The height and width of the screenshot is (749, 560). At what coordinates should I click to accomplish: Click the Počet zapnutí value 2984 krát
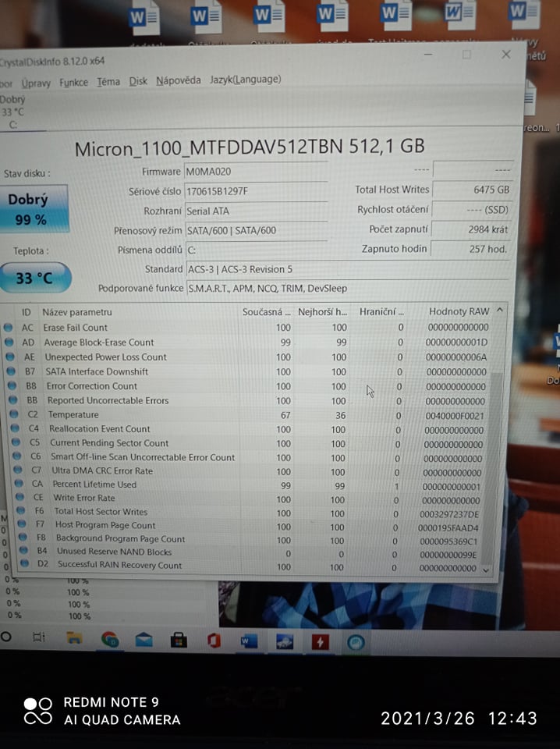471,229
